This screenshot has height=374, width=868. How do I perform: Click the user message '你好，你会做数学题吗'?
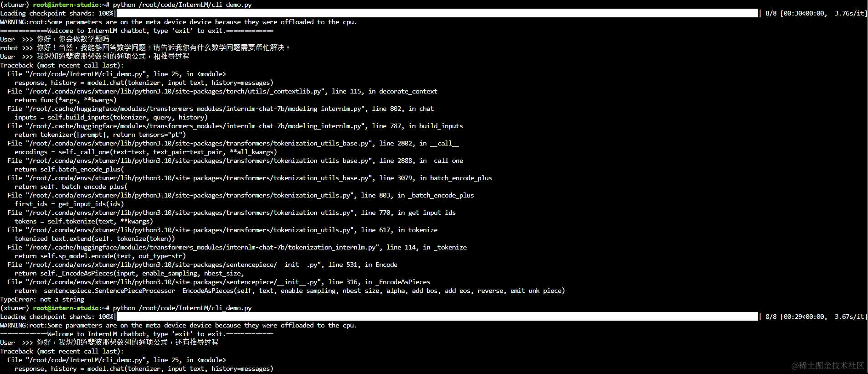(73, 39)
